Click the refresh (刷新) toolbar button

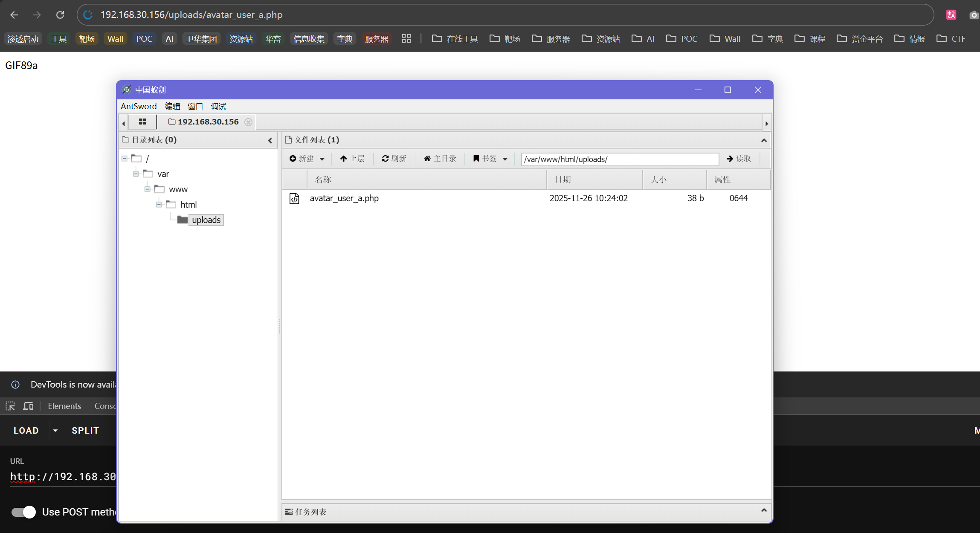394,159
